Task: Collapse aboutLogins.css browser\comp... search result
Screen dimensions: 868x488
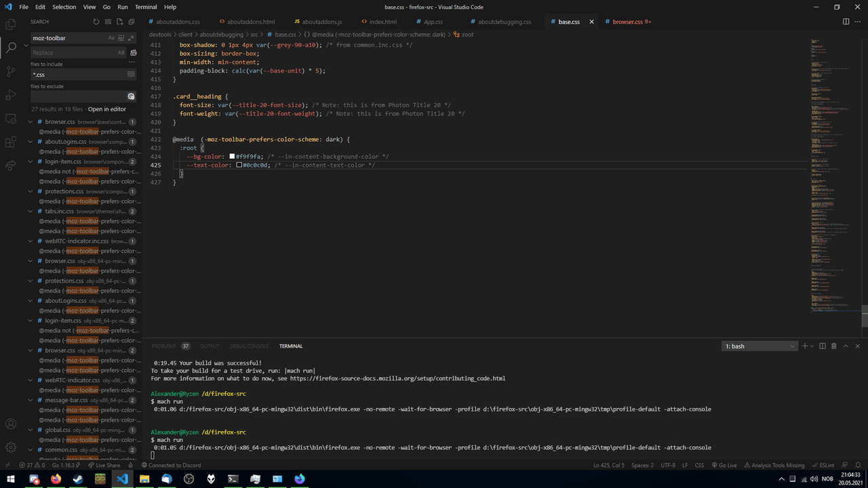Action: (31, 142)
